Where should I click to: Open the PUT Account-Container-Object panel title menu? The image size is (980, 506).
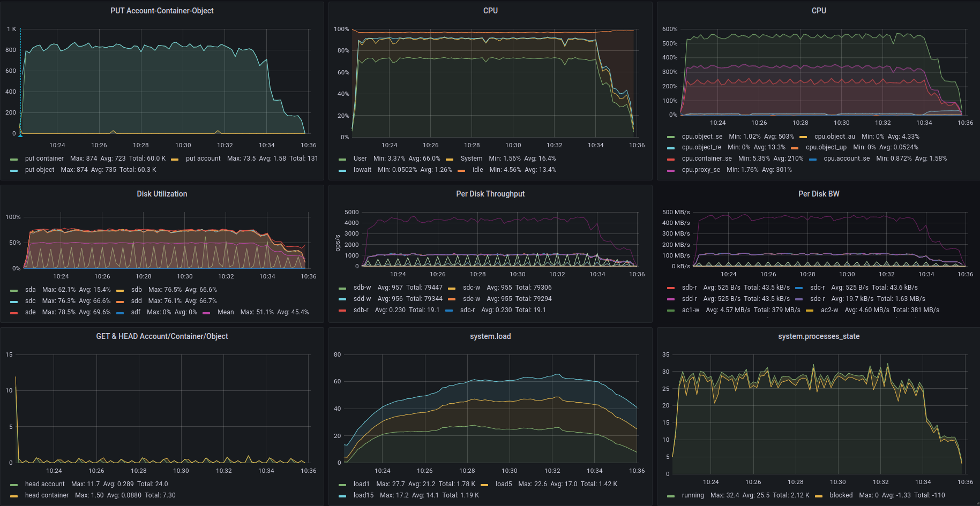tap(162, 11)
